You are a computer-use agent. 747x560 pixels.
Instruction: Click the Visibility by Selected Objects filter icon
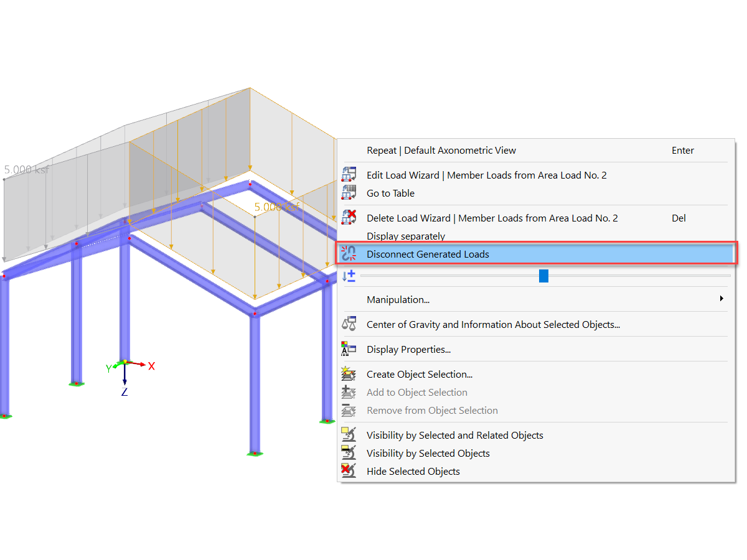coord(349,453)
